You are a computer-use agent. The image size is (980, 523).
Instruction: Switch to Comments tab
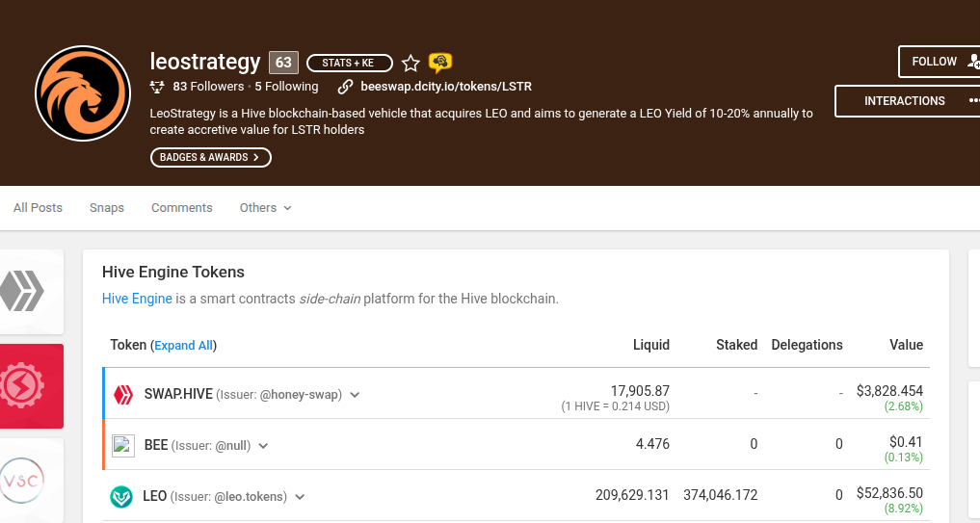182,207
